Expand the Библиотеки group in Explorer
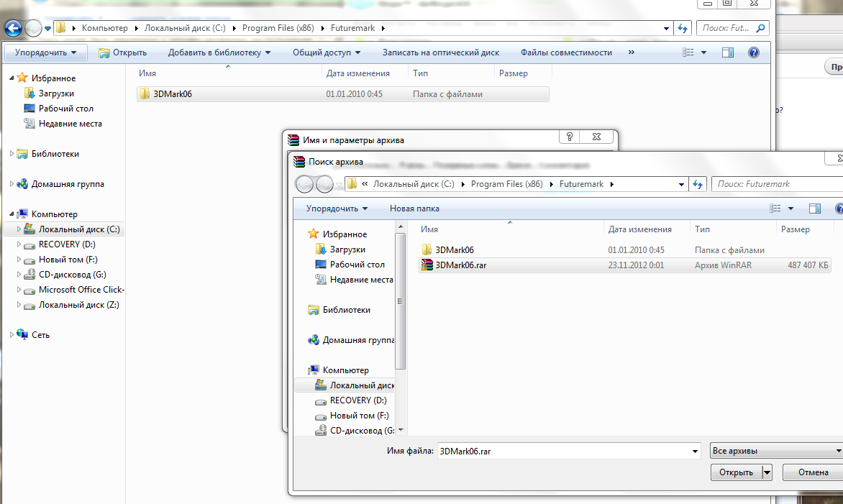 click(x=12, y=154)
